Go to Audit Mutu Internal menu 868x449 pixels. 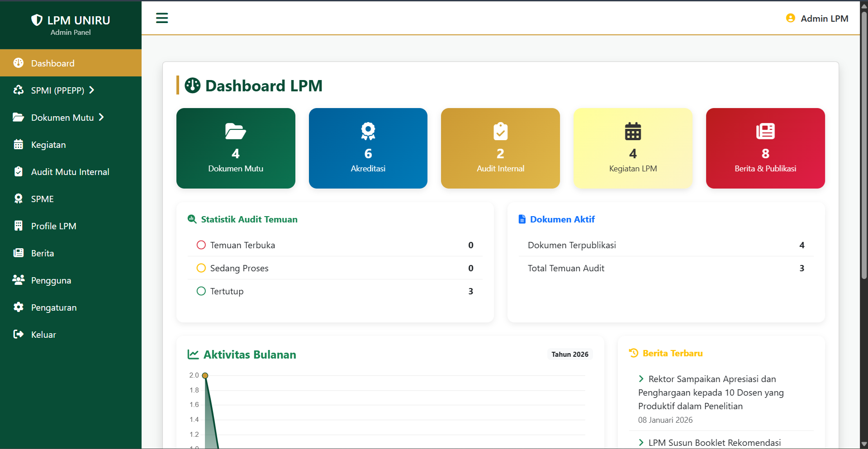(x=70, y=172)
